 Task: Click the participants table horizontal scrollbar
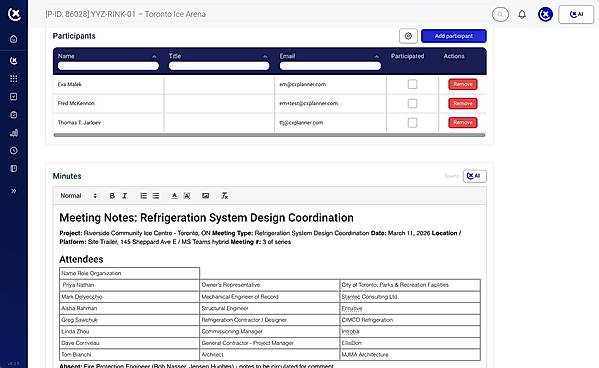click(x=269, y=135)
